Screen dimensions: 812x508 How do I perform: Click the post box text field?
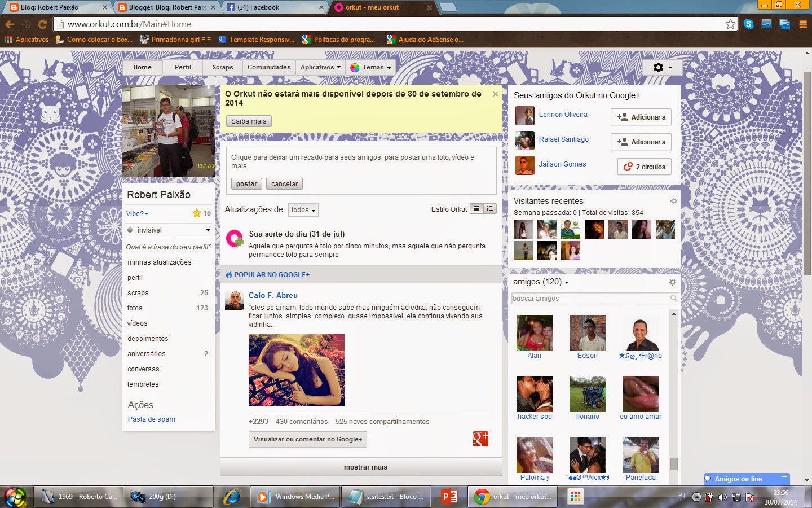(361, 161)
